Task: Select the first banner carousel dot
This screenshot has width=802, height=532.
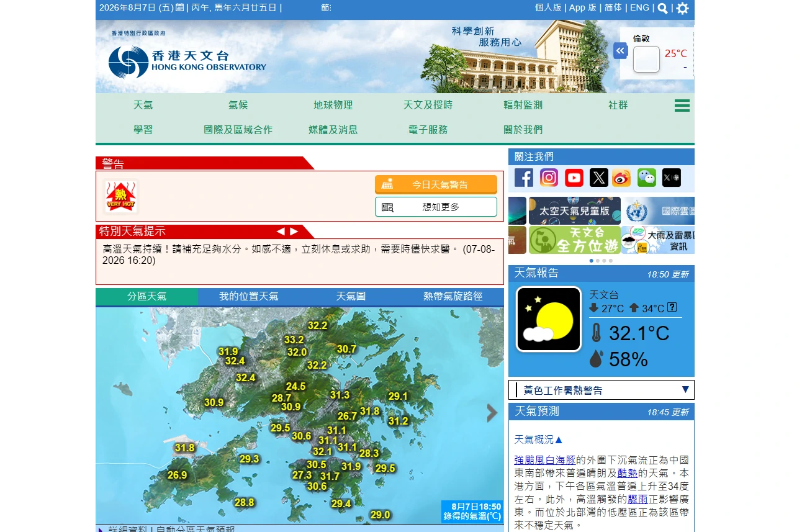Action: (x=592, y=261)
